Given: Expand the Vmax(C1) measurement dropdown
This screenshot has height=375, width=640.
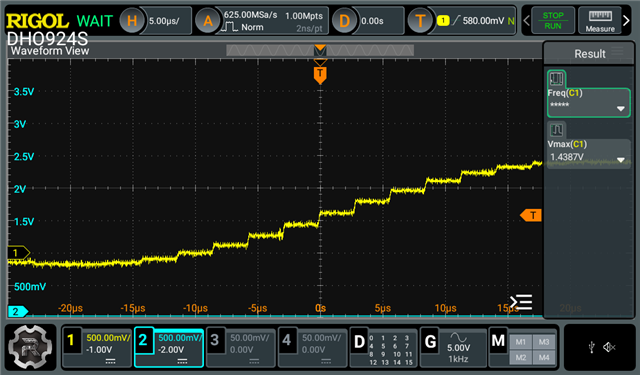Looking at the screenshot, I should click(x=621, y=160).
